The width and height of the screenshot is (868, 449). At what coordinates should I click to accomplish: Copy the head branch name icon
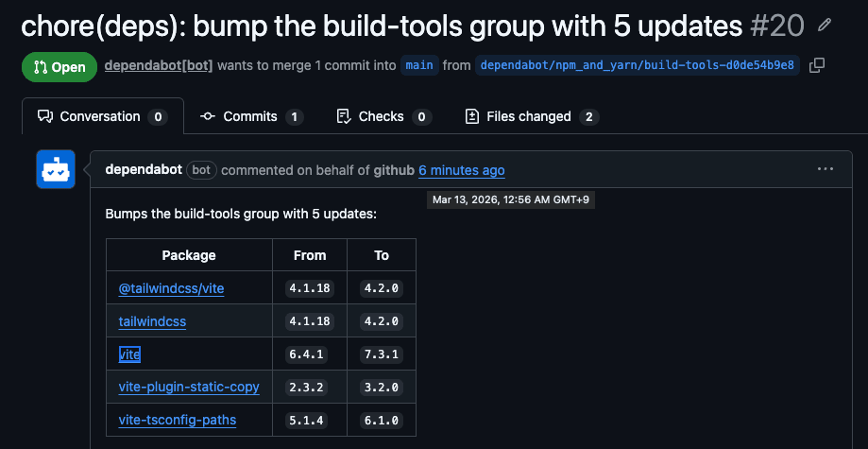(817, 65)
